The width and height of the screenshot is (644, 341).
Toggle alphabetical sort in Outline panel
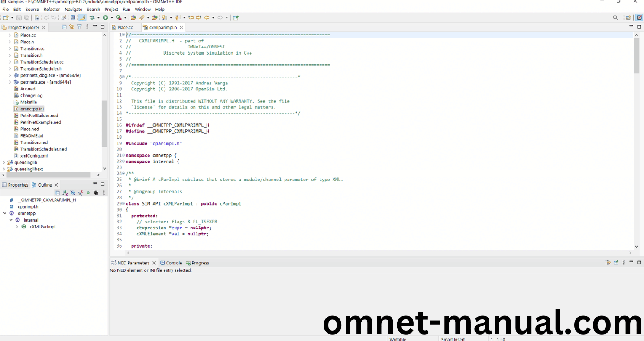tap(65, 193)
